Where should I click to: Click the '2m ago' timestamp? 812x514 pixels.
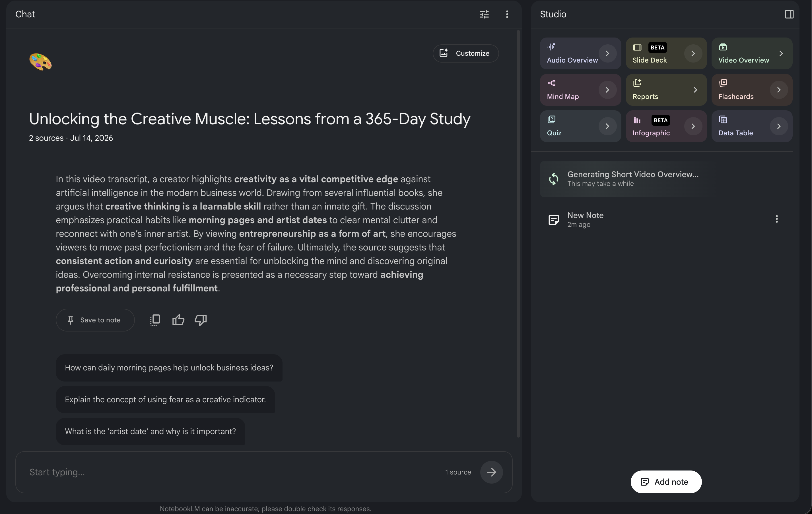[579, 225]
